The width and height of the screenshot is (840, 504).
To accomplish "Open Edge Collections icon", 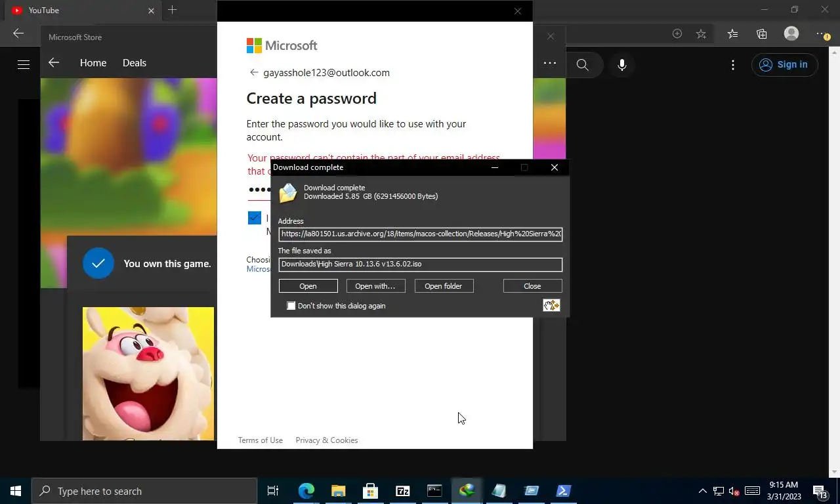I will (762, 33).
